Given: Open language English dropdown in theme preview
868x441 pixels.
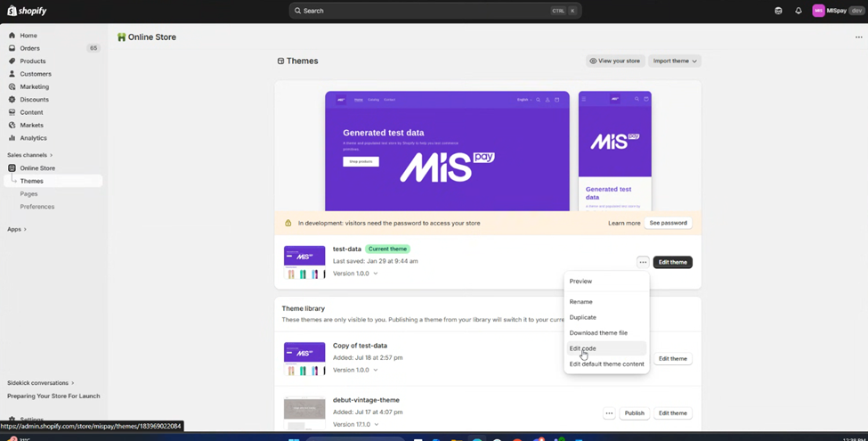Looking at the screenshot, I should tap(524, 100).
